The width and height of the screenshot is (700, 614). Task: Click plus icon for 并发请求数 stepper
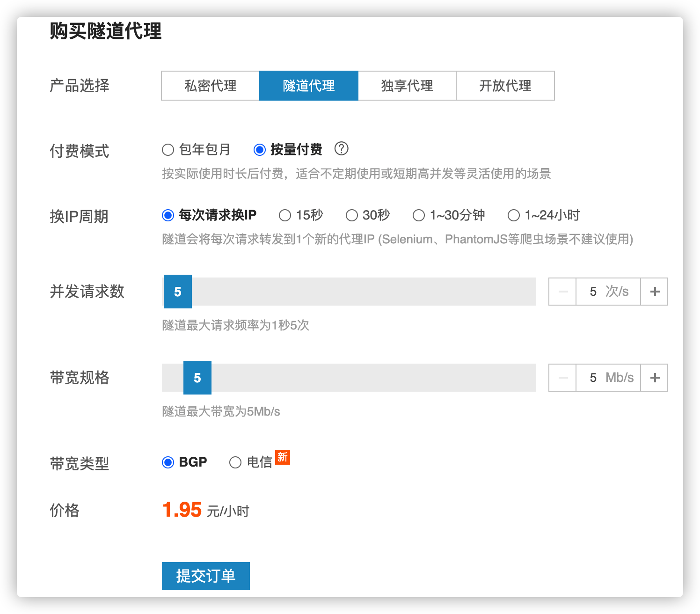coord(655,292)
